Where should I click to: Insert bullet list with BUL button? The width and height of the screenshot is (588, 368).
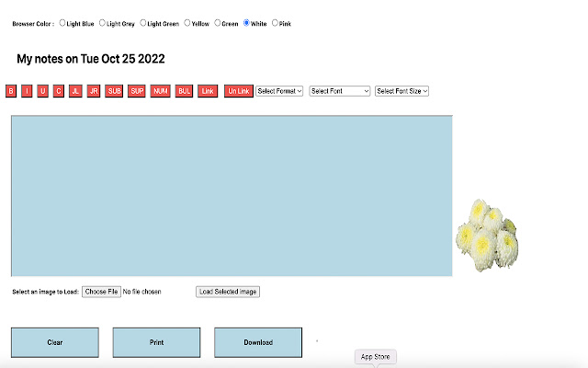point(185,91)
